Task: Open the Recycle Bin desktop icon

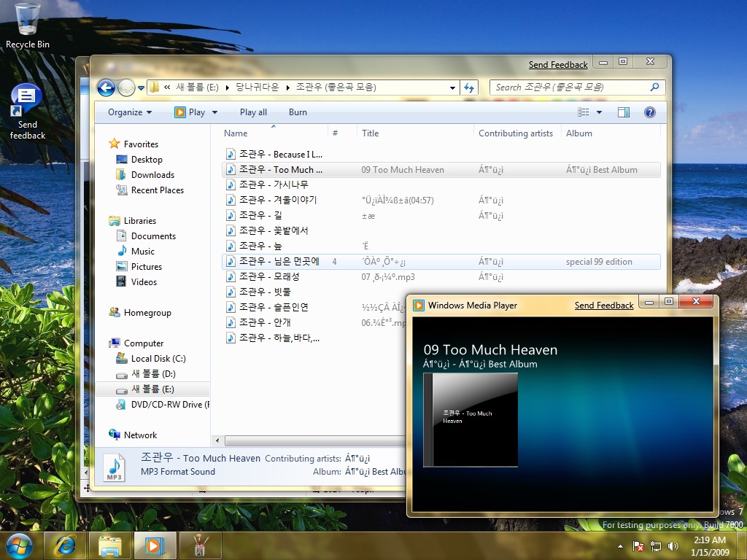Action: point(27,26)
